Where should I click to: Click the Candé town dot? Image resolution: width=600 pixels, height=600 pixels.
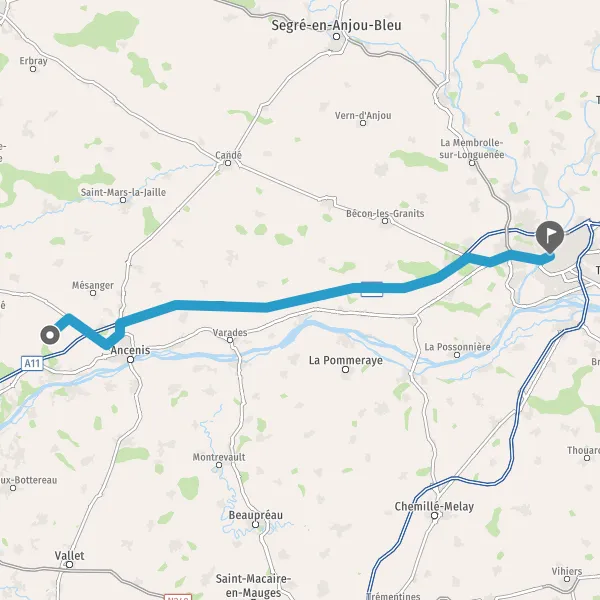(228, 163)
